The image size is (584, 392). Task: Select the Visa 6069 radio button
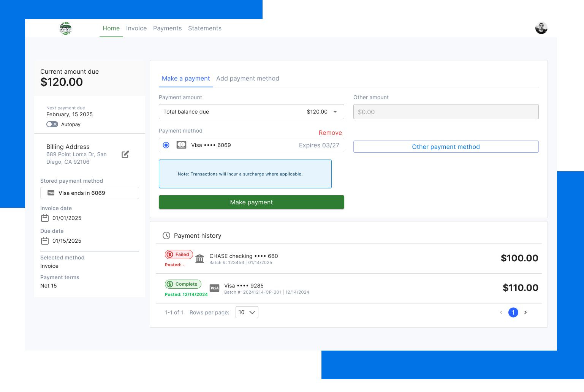click(x=166, y=145)
